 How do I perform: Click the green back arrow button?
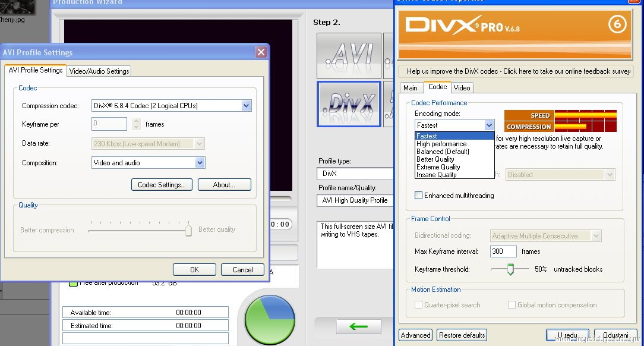coord(359,326)
